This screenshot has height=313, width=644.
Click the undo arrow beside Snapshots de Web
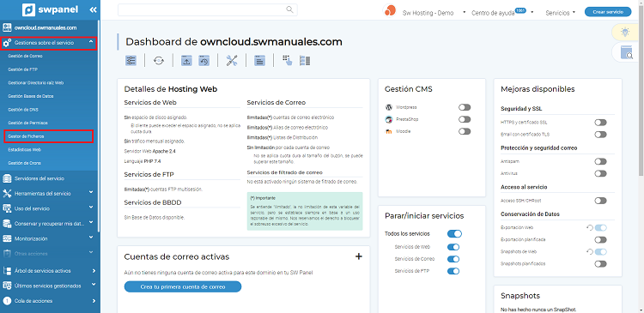tap(589, 251)
